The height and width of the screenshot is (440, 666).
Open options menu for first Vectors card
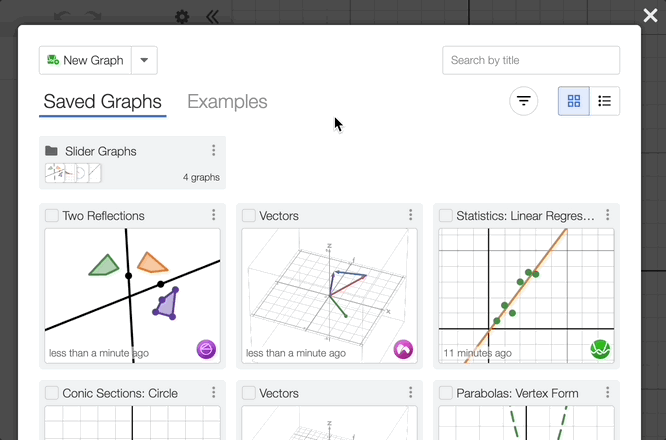click(x=410, y=215)
